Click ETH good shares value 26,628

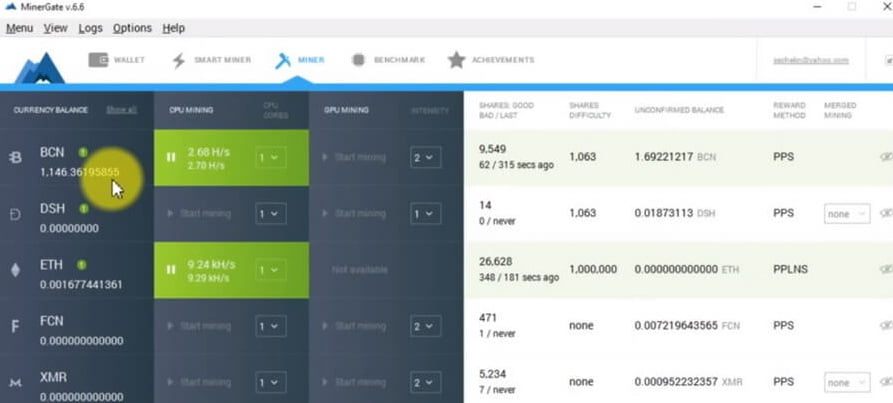coord(495,261)
